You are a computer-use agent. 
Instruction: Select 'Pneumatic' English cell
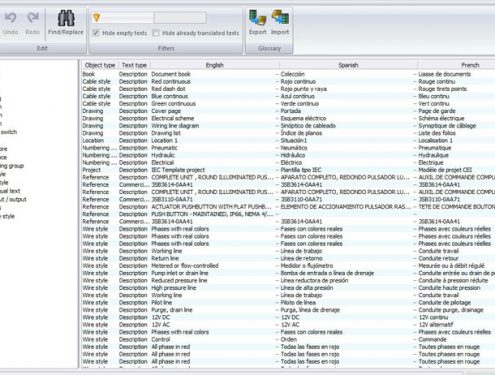pos(164,148)
